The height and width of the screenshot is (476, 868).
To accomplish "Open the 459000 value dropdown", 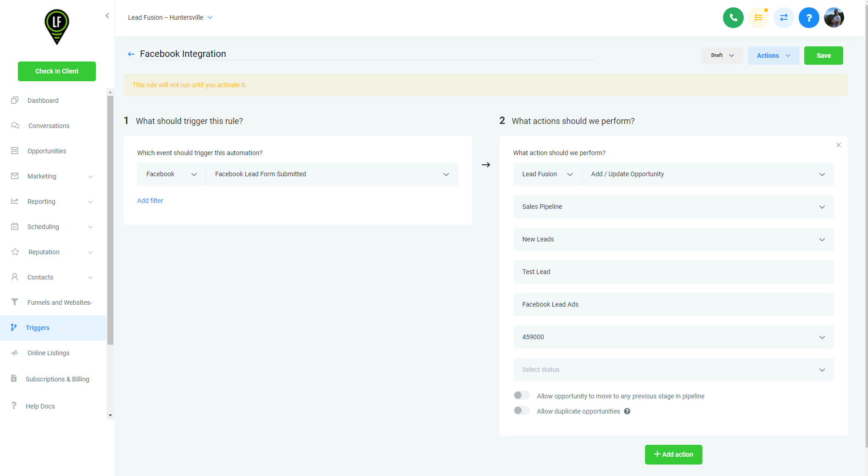I will point(673,337).
